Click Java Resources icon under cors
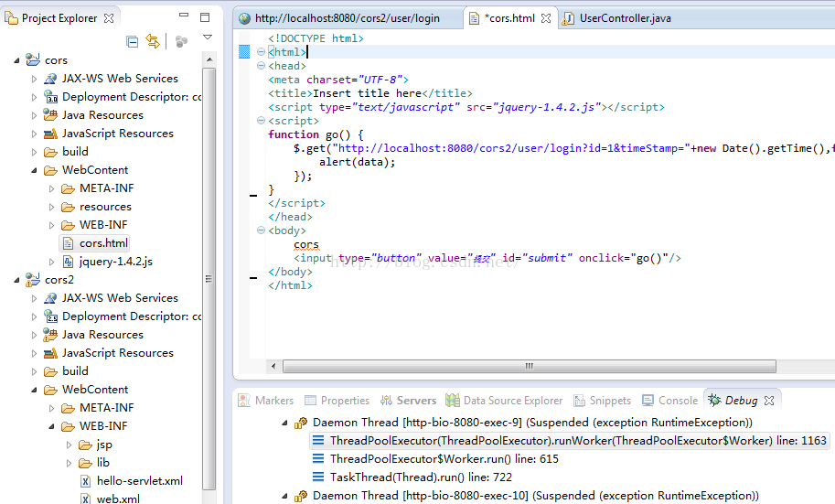Viewport: 835px width, 504px height. tap(50, 115)
